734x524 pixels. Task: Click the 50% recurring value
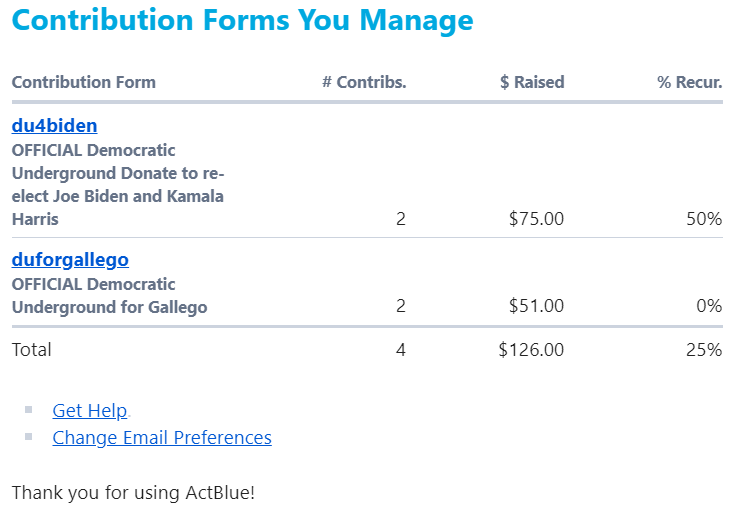pos(704,219)
